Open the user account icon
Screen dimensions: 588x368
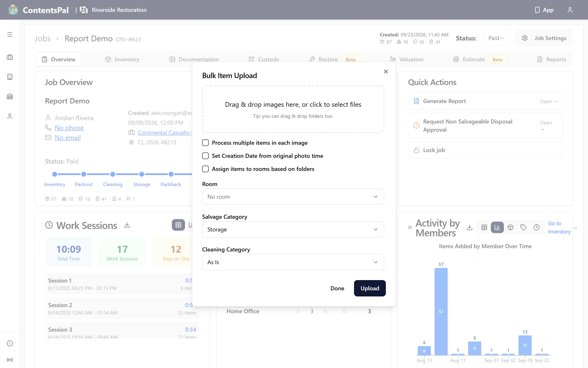click(570, 10)
